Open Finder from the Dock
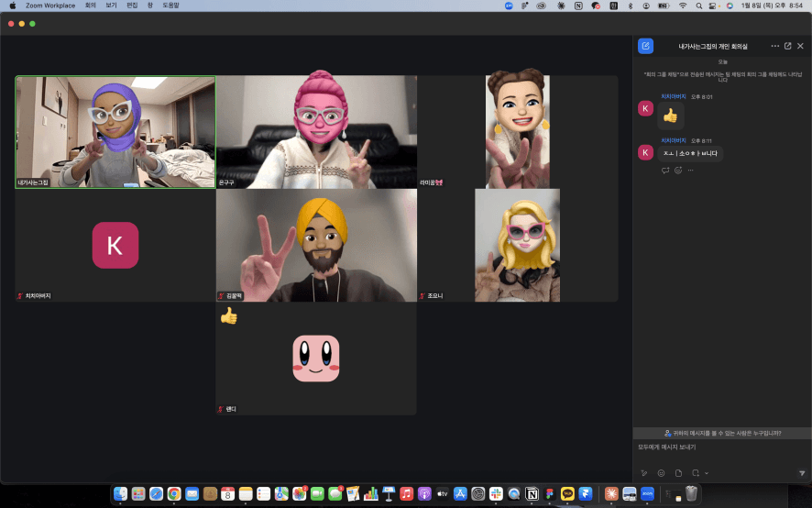 click(121, 494)
